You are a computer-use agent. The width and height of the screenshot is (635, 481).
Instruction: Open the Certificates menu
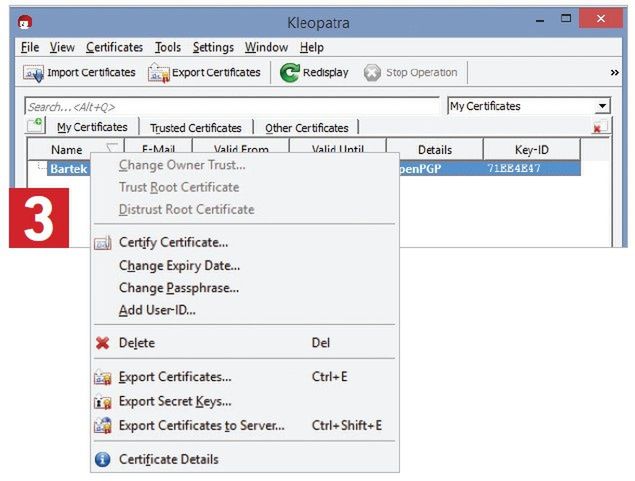(114, 47)
